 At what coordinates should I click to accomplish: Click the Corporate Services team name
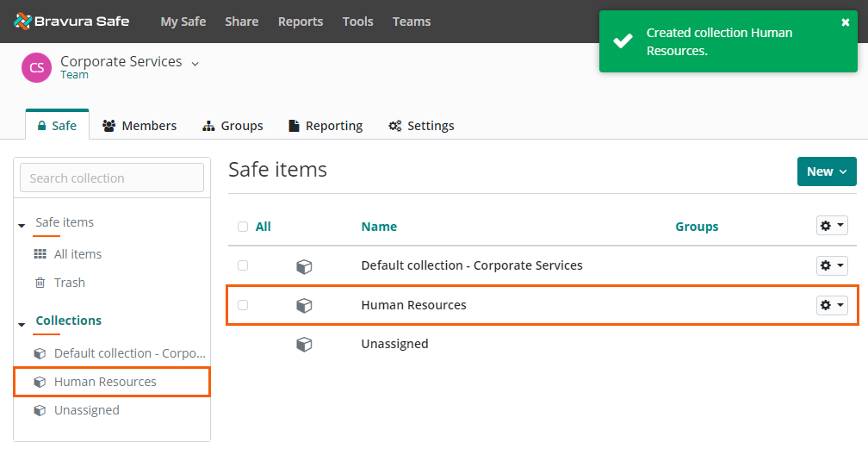pos(121,61)
